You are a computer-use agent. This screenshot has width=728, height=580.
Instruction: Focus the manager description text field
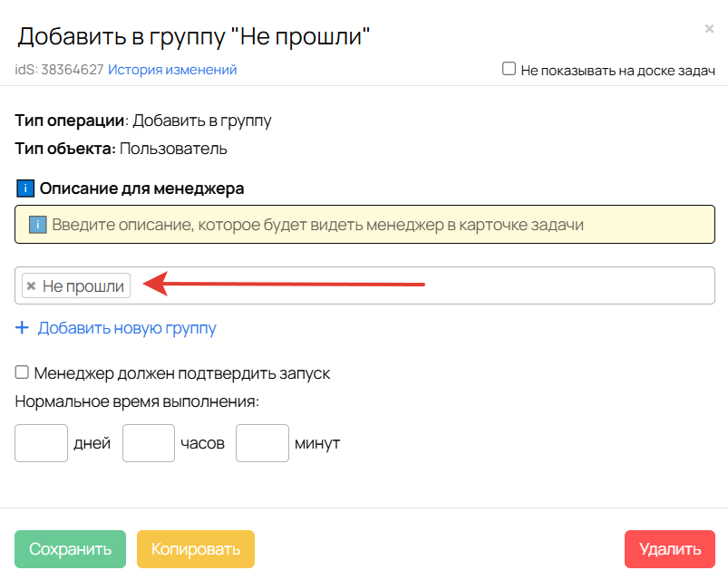point(363,225)
